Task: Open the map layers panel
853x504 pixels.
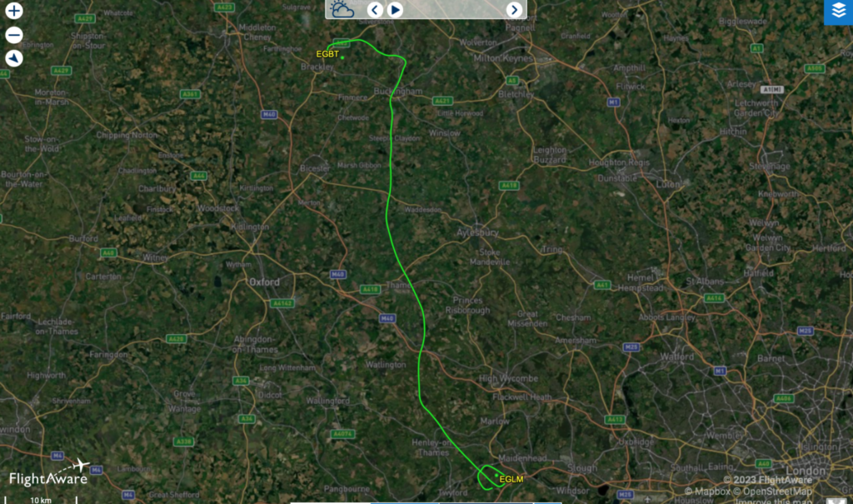Action: coord(838,12)
